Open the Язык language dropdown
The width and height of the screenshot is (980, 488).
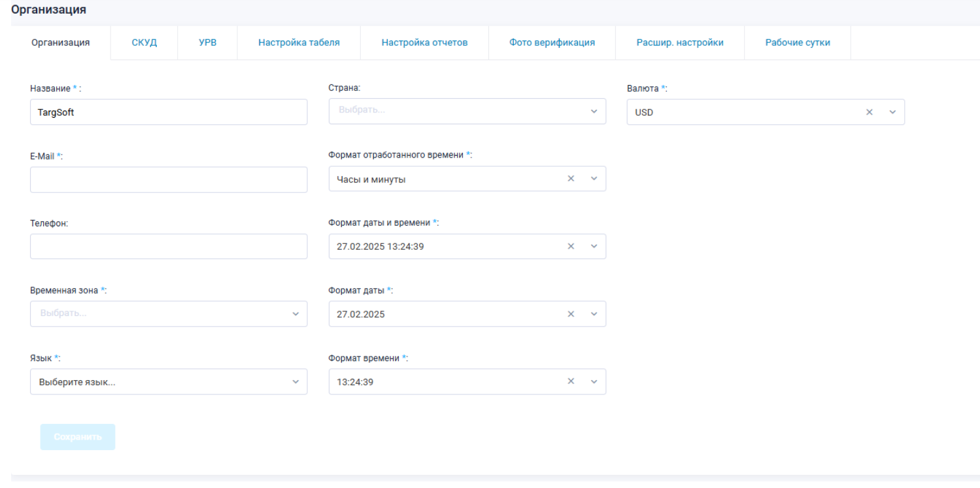click(168, 382)
